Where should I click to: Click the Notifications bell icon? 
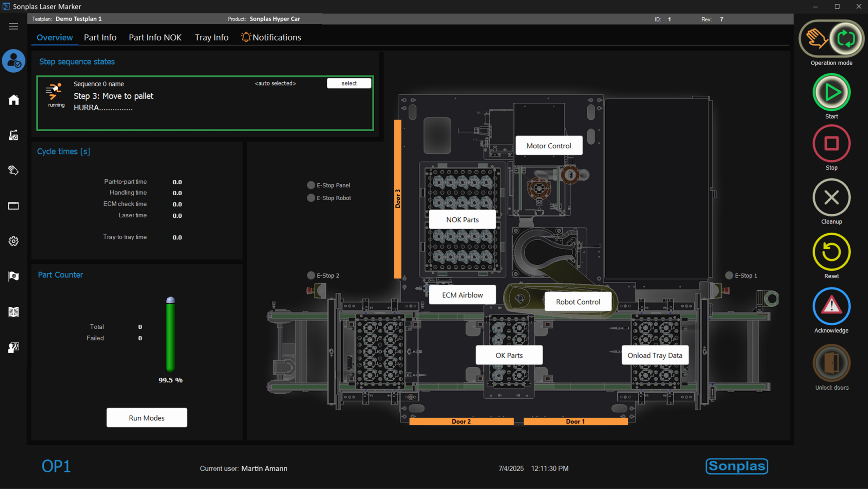click(x=246, y=37)
